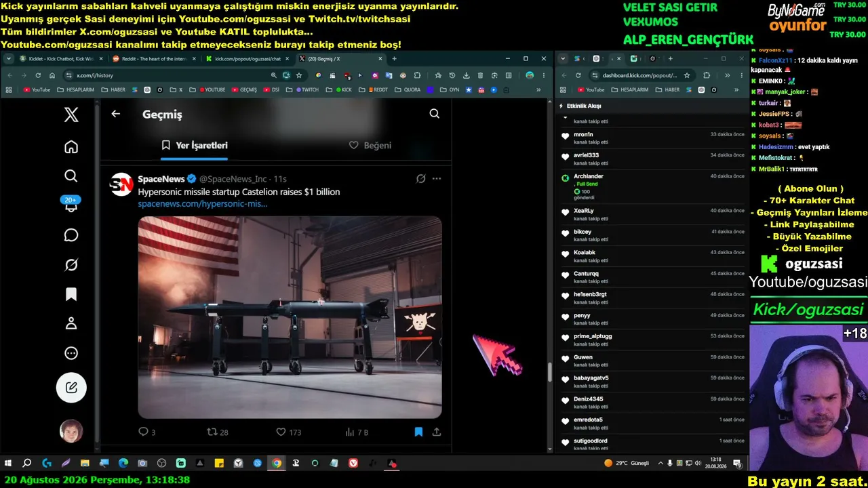Open X notifications showing 20+ badge
Image resolution: width=868 pixels, height=488 pixels.
[x=71, y=205]
